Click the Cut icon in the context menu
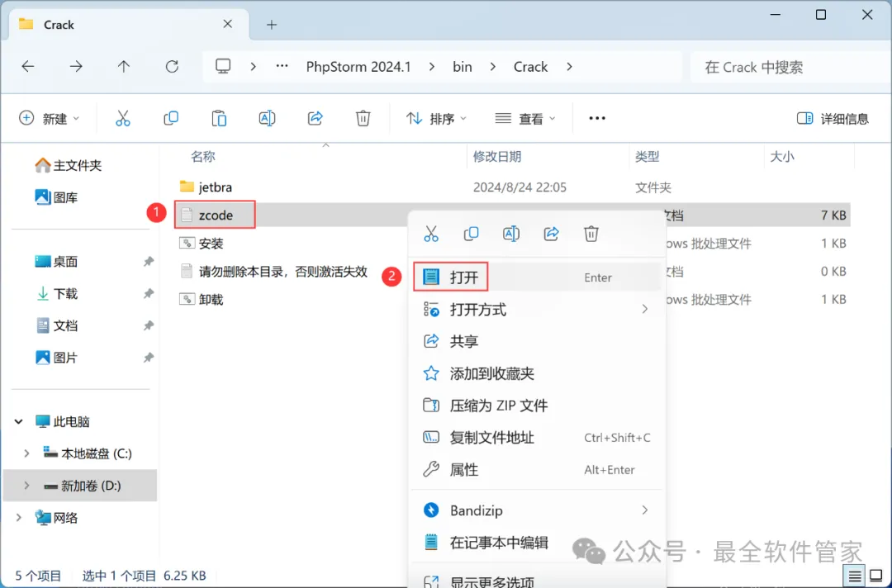 pos(431,234)
